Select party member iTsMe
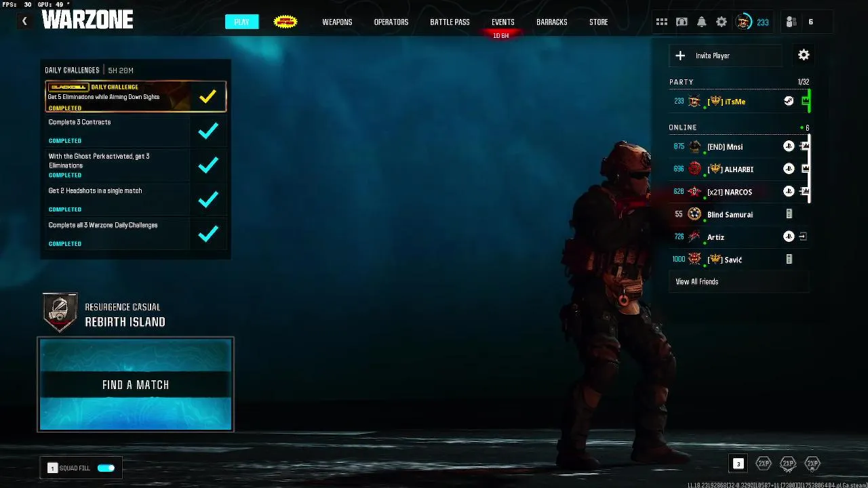The width and height of the screenshot is (868, 488). 738,101
